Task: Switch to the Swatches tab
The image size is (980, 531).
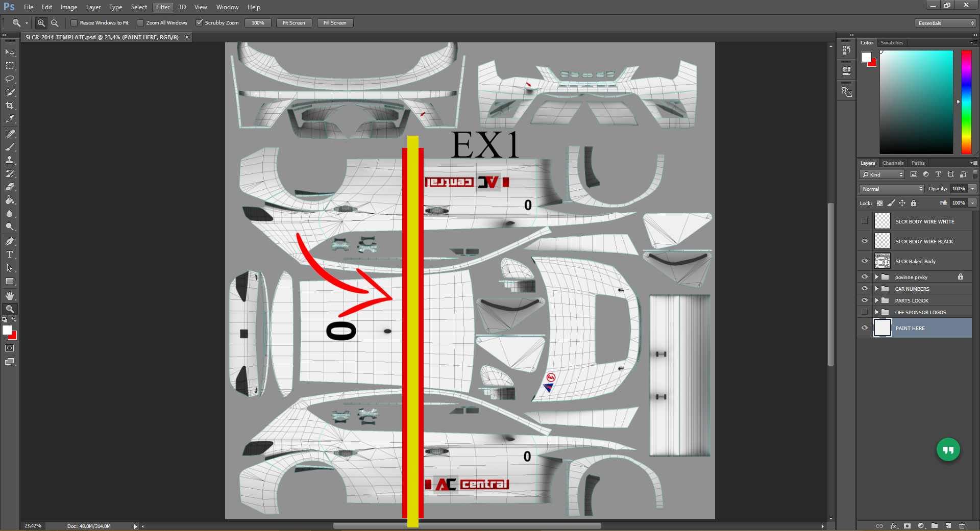Action: pyautogui.click(x=892, y=43)
